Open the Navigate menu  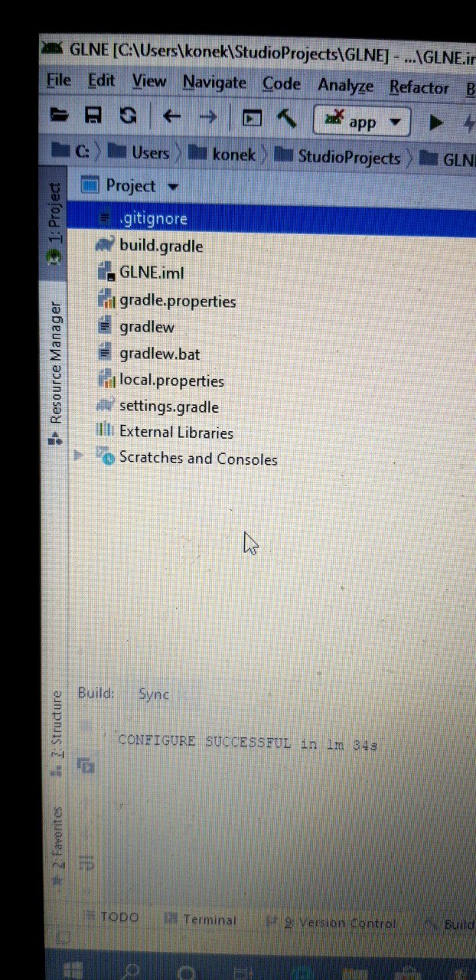point(214,83)
